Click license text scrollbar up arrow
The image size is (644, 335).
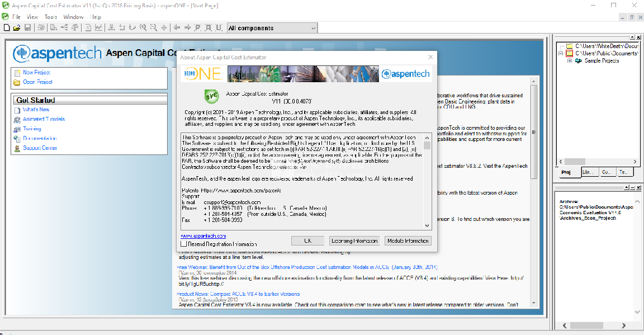point(427,138)
